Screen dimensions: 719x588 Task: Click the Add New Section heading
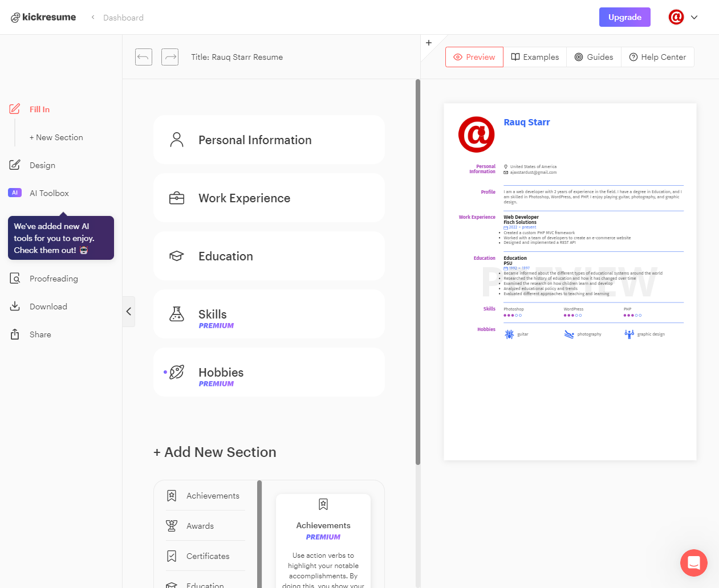tap(215, 452)
